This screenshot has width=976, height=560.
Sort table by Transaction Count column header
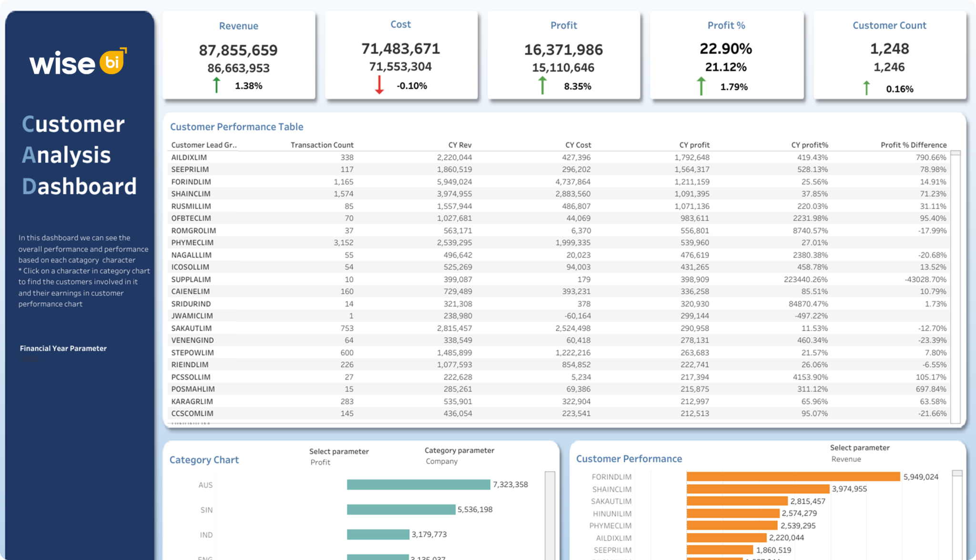(x=322, y=145)
